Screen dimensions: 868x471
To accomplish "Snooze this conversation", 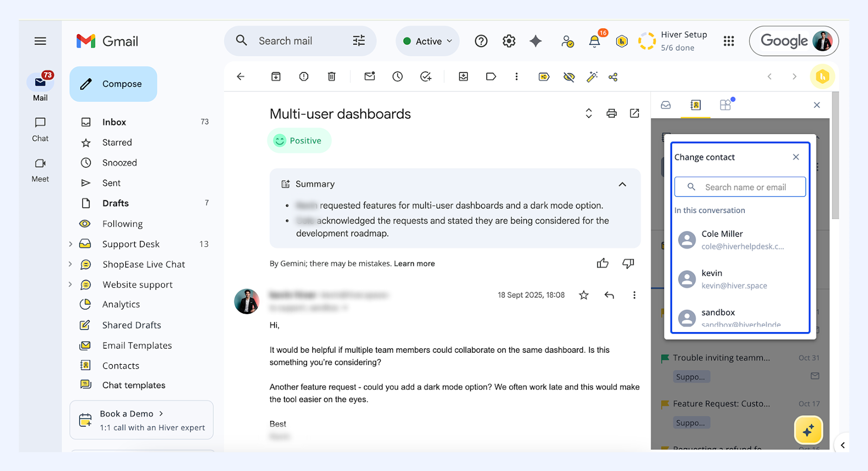I will [398, 77].
